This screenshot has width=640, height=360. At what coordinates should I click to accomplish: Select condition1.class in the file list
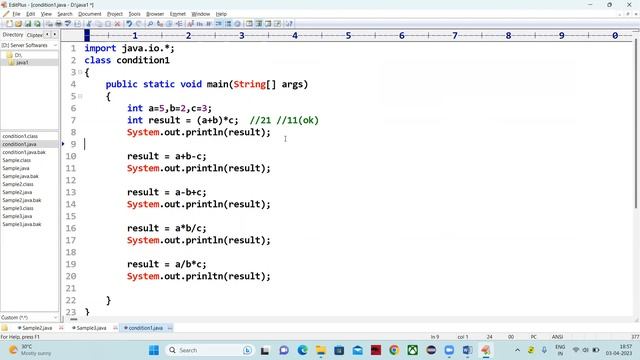20,136
